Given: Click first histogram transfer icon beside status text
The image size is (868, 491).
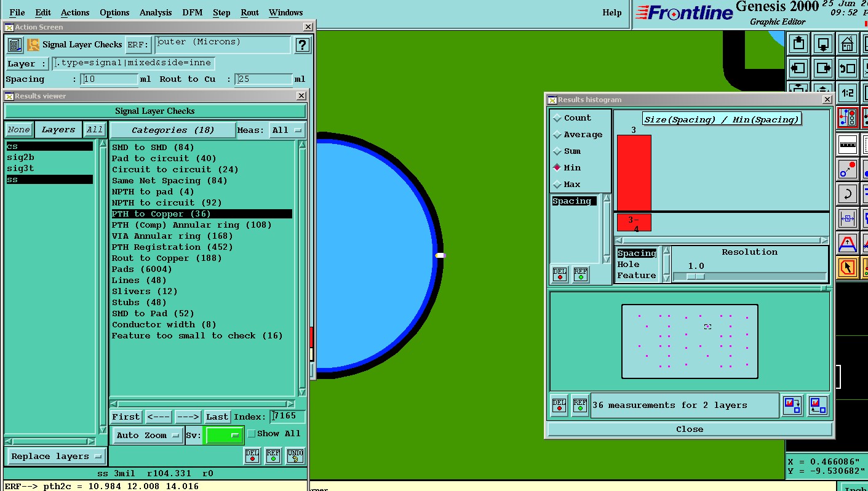Looking at the screenshot, I should (792, 405).
